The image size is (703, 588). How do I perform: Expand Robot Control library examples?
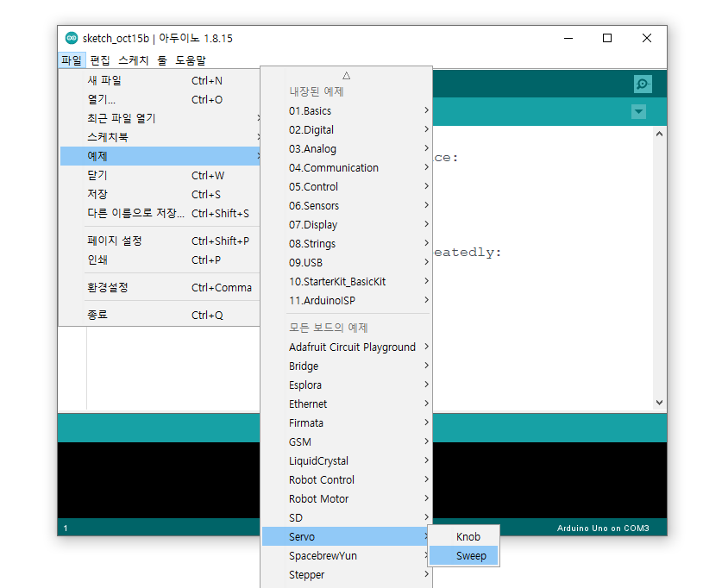tap(347, 479)
